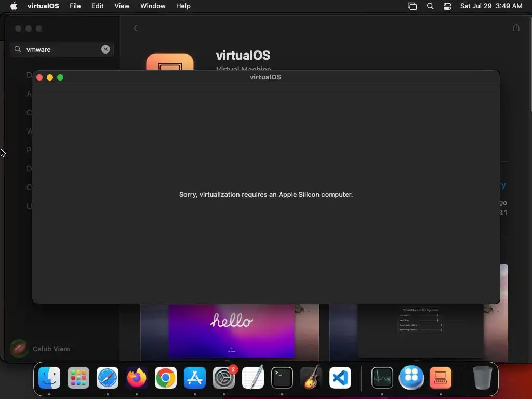The width and height of the screenshot is (532, 399).
Task: Open the virtualOS application menu
Action: coord(43,6)
